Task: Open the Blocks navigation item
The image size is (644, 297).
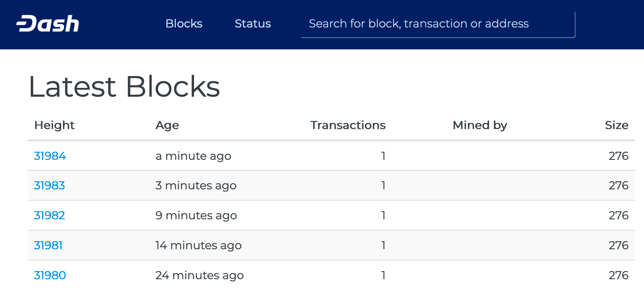Action: coord(184,24)
